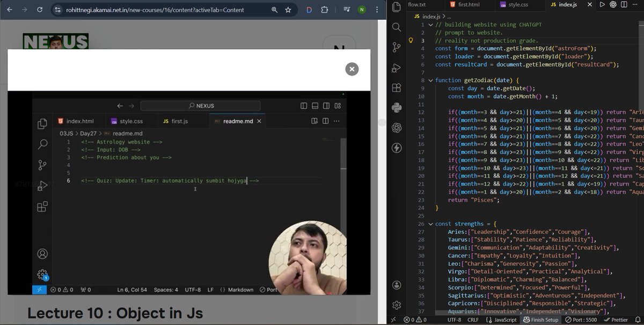This screenshot has width=644, height=325.
Task: Open the editor More Actions ellipsis menu
Action: tap(635, 5)
